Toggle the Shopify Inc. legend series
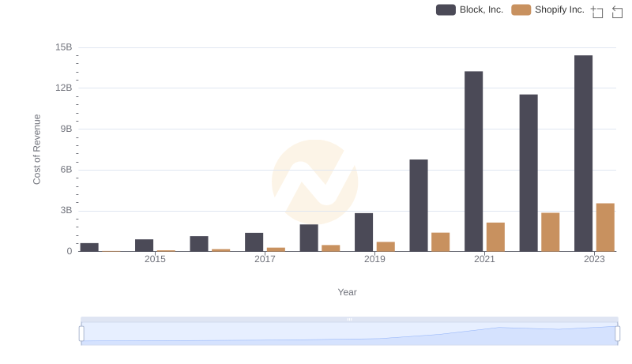Screen dimensions: 632x364 547,9
